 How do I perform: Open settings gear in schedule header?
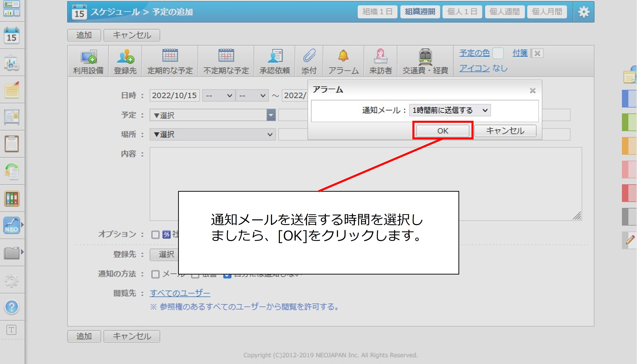click(x=584, y=12)
